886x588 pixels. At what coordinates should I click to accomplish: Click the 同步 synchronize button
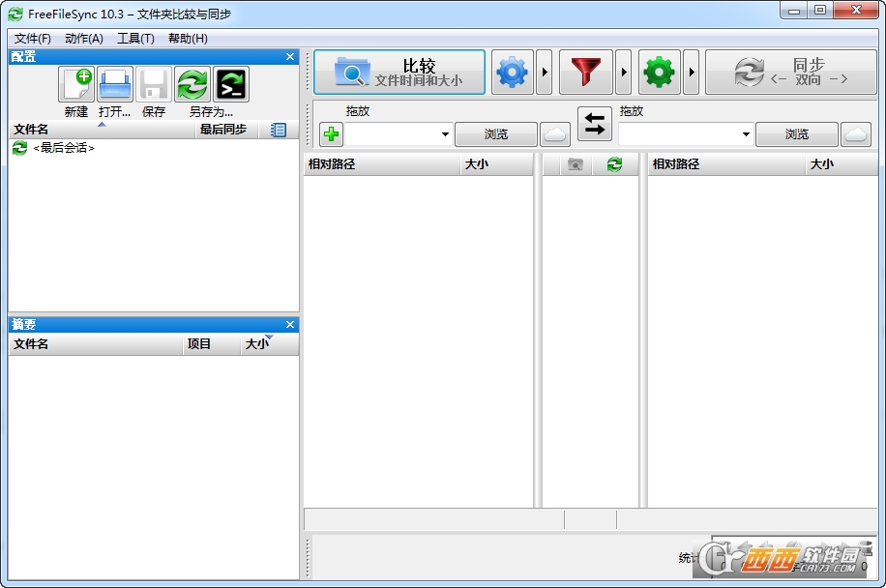coord(791,73)
